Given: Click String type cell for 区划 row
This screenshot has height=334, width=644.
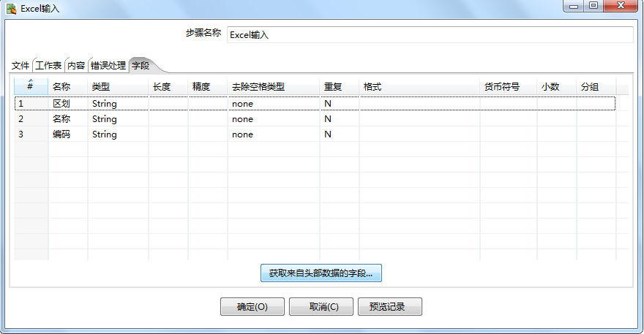Looking at the screenshot, I should 118,103.
